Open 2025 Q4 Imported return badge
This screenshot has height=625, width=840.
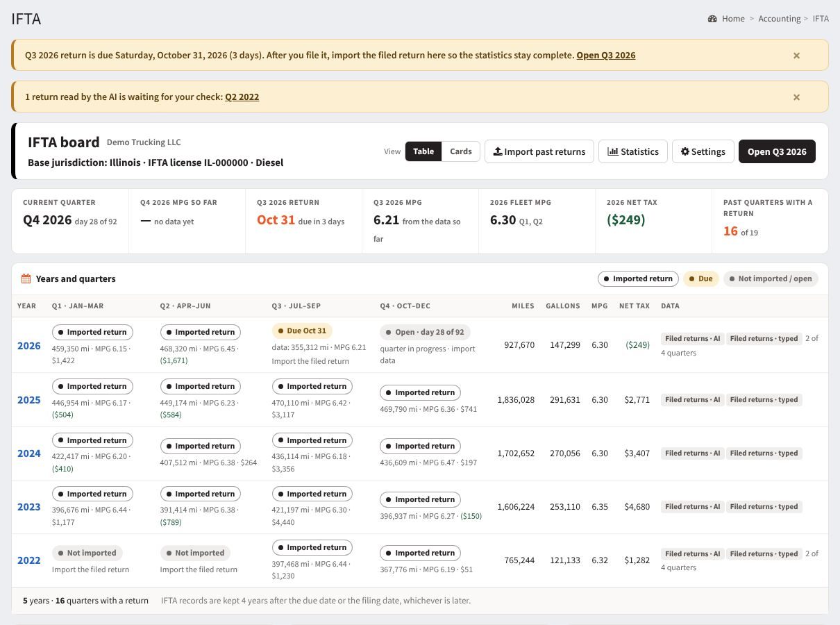[x=420, y=392]
